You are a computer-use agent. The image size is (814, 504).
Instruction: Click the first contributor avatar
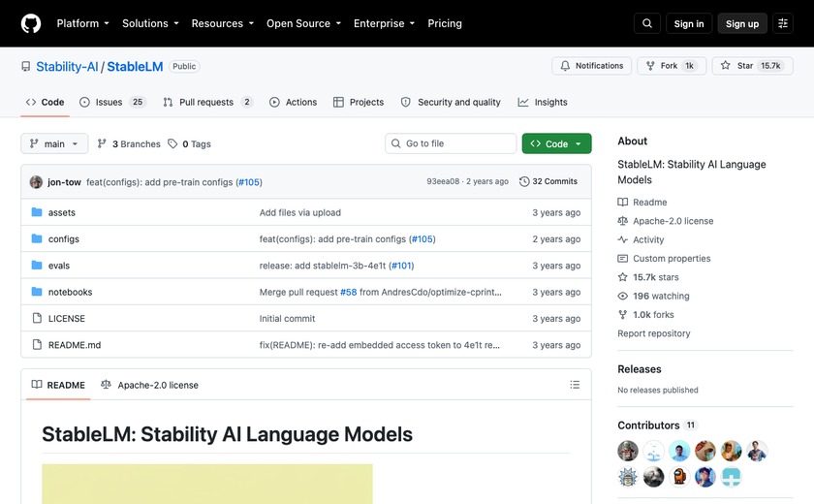coord(628,451)
